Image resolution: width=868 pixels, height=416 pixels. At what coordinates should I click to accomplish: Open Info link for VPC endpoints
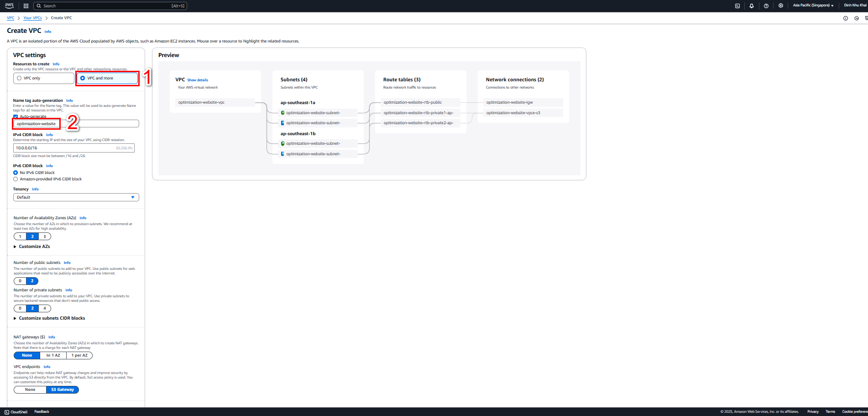[x=47, y=367]
